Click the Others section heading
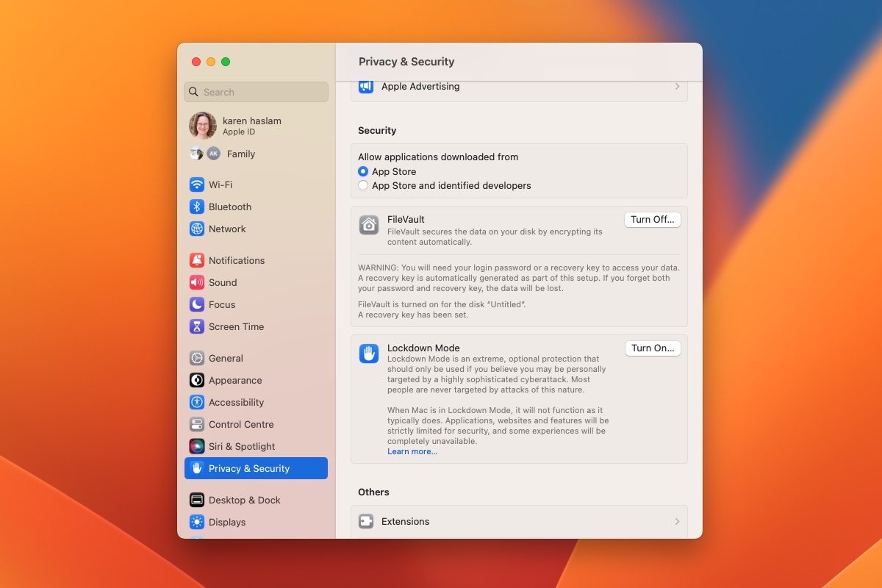 (373, 492)
